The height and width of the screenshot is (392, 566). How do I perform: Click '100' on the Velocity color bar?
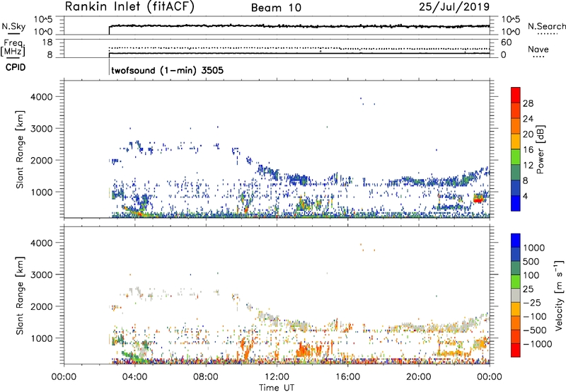pos(531,275)
